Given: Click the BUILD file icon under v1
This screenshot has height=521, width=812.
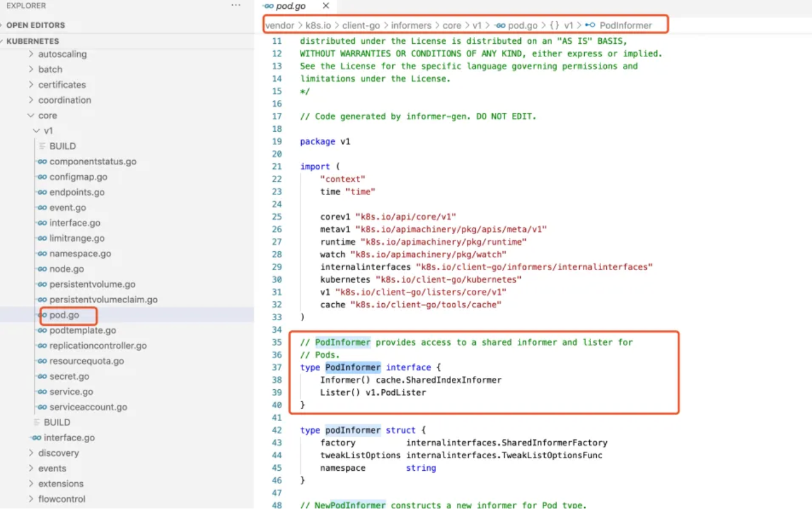Looking at the screenshot, I should [43, 146].
